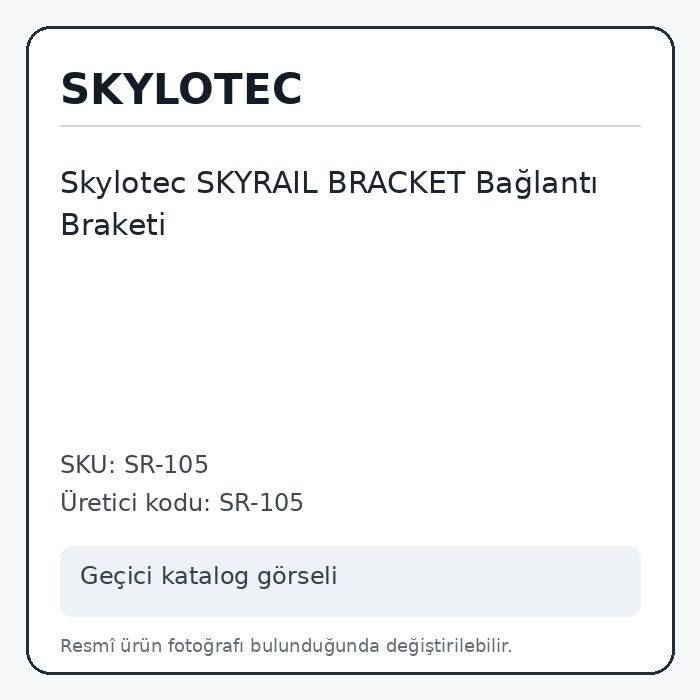
Task: Click the Üretici kodu label
Action: (x=136, y=502)
